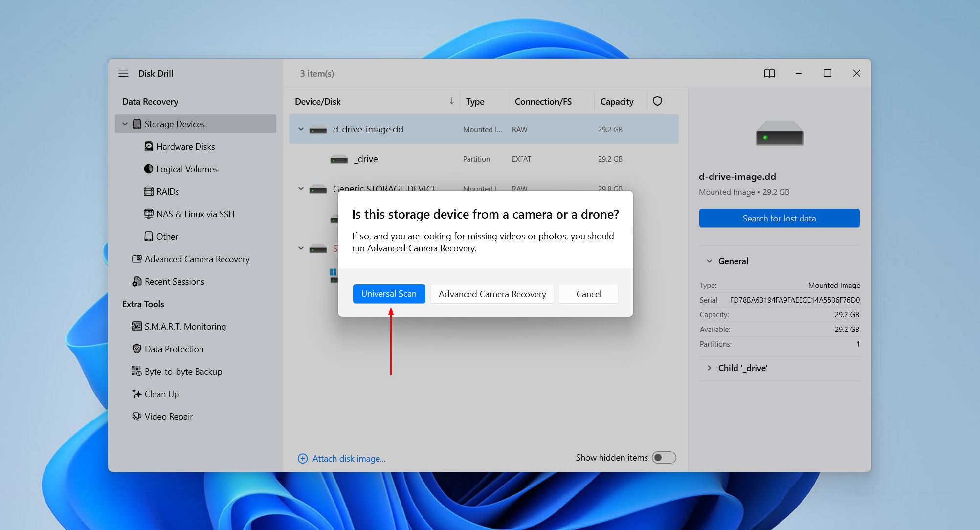Go to Recent Sessions
This screenshot has height=530, width=980.
(175, 281)
